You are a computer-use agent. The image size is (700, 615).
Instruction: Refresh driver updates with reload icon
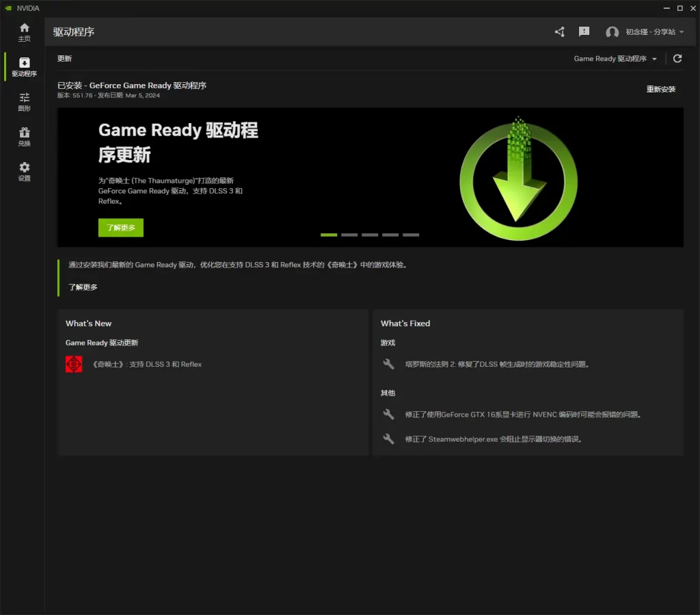tap(677, 59)
